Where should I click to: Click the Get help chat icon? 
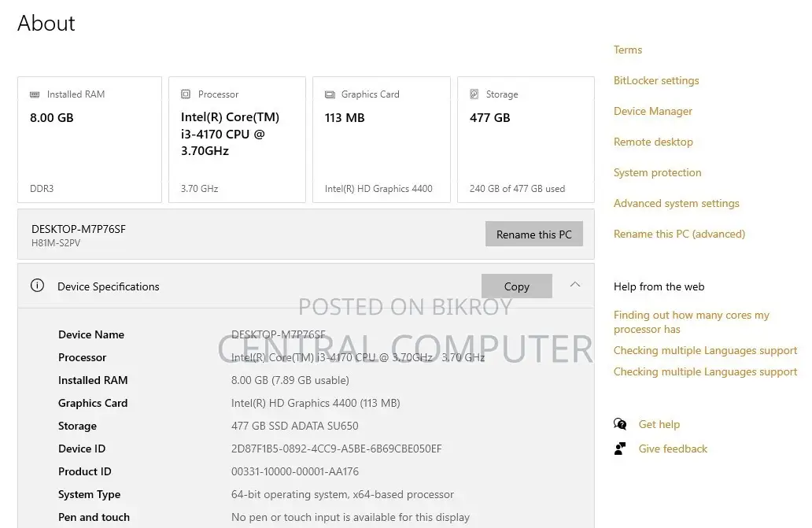pyautogui.click(x=620, y=424)
